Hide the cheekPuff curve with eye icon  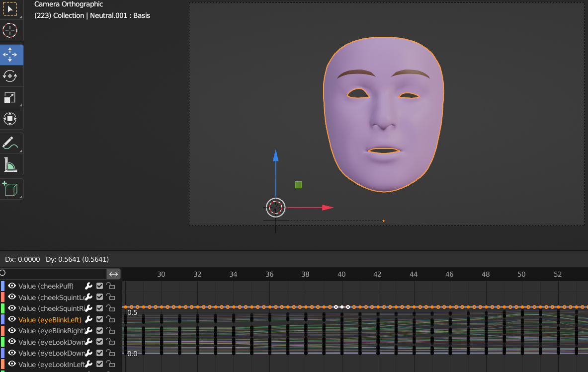tap(12, 286)
